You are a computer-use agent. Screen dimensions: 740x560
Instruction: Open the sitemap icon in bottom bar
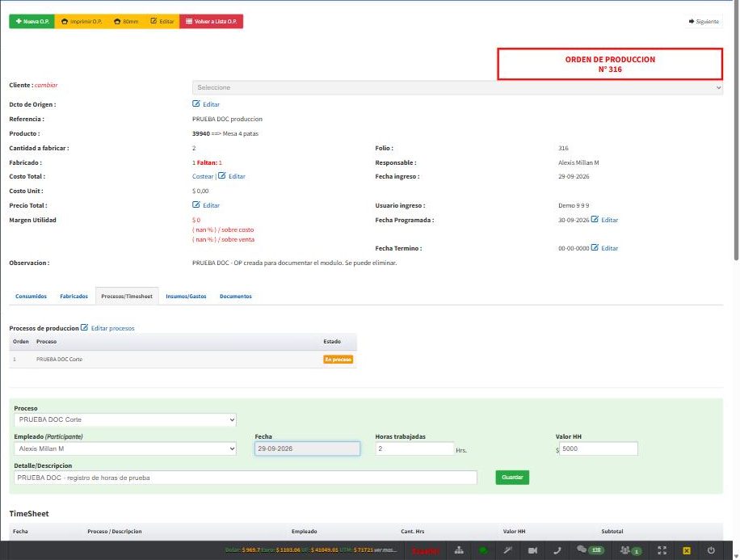pyautogui.click(x=459, y=550)
